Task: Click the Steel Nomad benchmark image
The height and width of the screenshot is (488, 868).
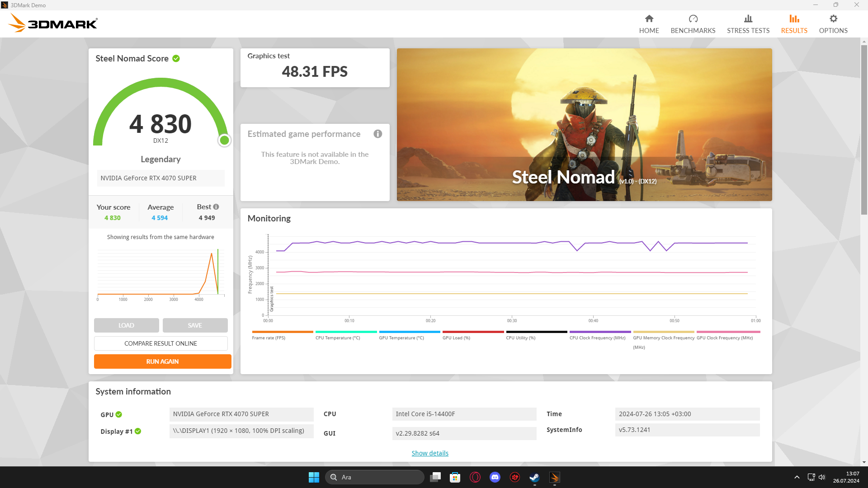Action: [x=584, y=125]
